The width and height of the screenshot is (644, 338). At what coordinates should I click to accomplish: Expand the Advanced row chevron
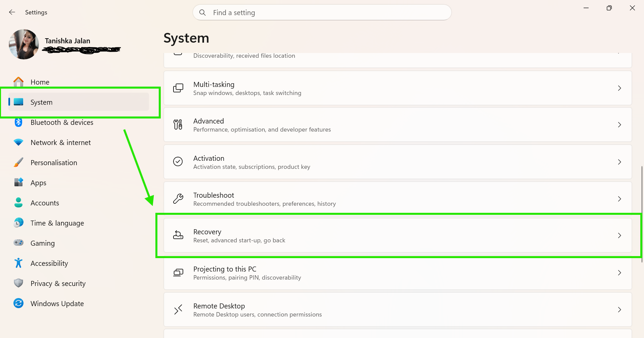point(620,125)
